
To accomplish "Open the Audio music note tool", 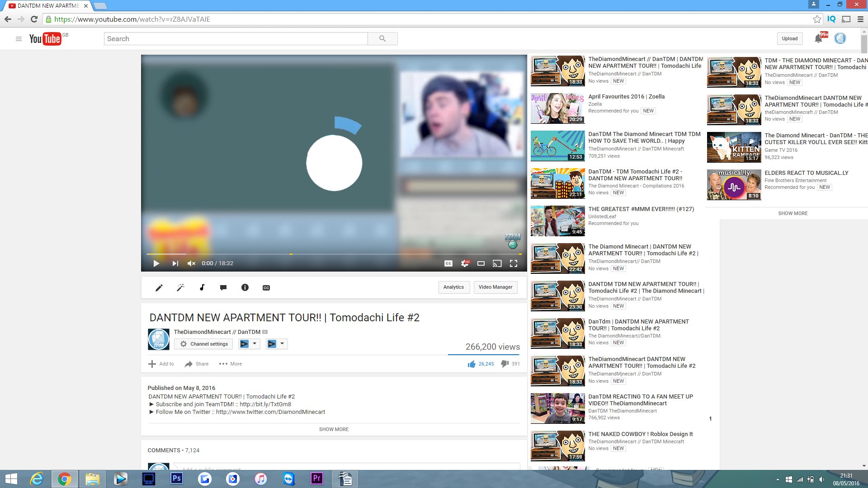I will (202, 288).
